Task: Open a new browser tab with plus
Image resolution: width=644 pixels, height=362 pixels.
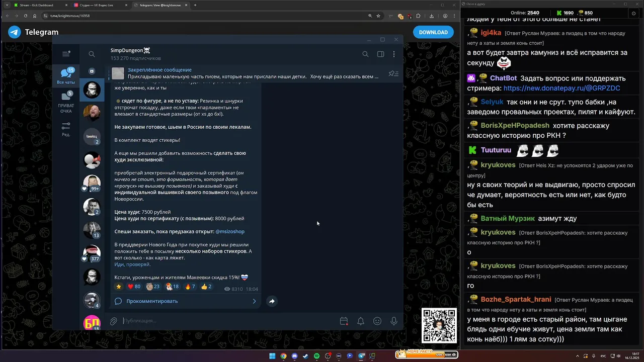Action: (x=195, y=5)
